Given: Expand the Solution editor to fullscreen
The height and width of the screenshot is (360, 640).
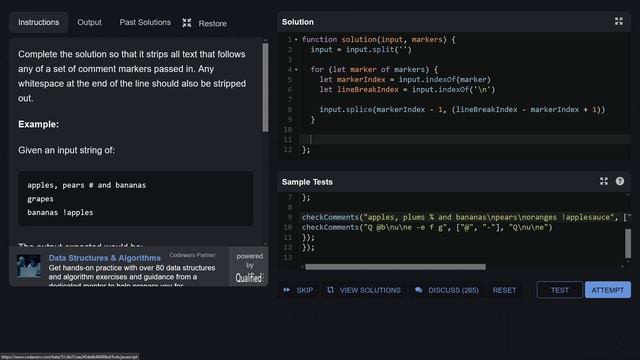Looking at the screenshot, I should pos(619,21).
